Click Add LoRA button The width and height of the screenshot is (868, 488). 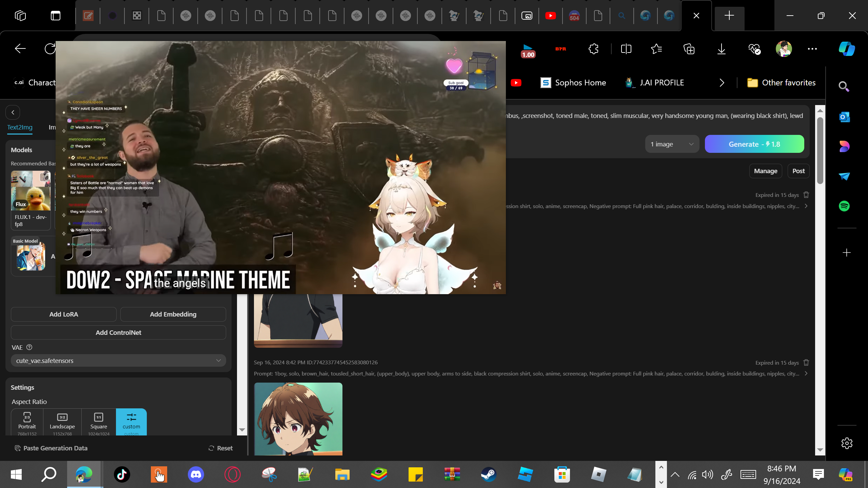coord(64,314)
